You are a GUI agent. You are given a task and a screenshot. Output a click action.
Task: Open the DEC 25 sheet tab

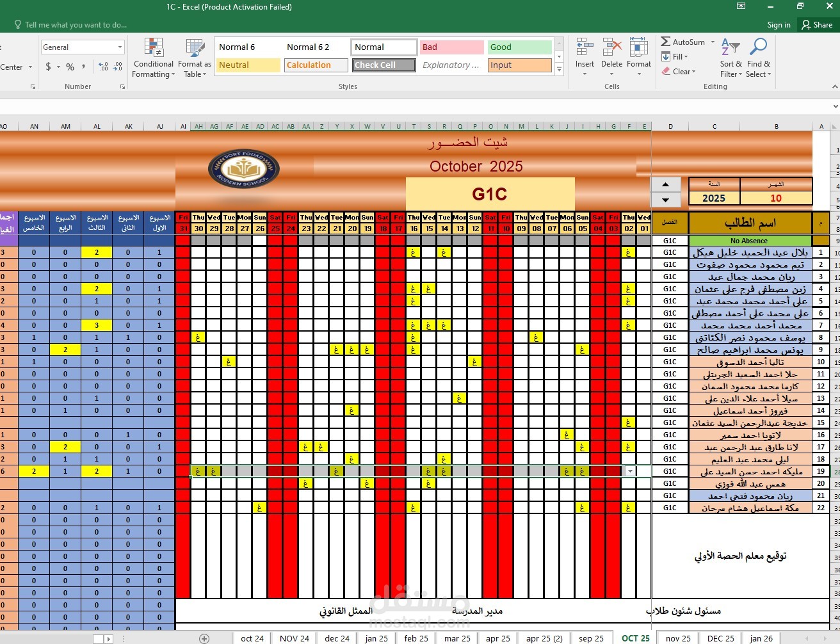click(721, 638)
